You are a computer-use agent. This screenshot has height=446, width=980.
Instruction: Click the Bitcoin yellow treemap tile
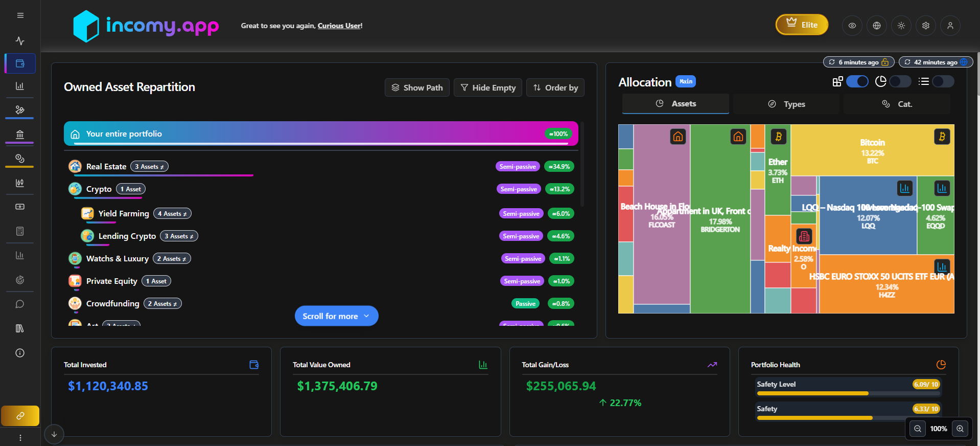click(x=872, y=150)
